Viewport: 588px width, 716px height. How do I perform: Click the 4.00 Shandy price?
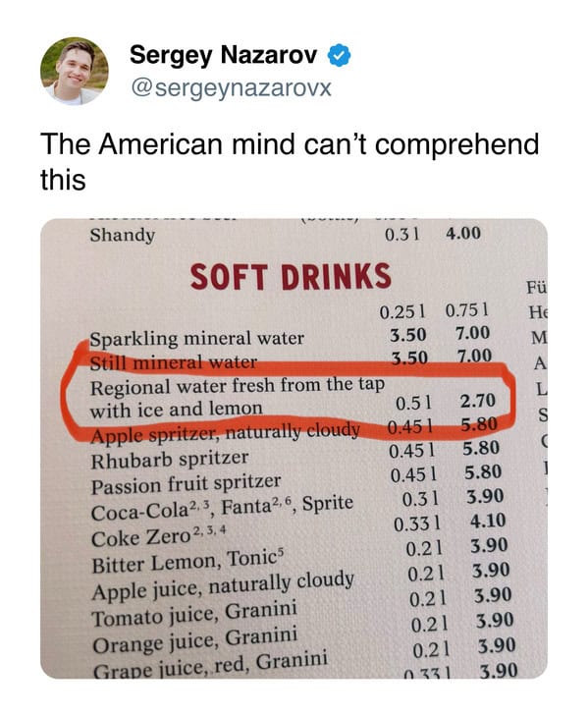point(463,234)
